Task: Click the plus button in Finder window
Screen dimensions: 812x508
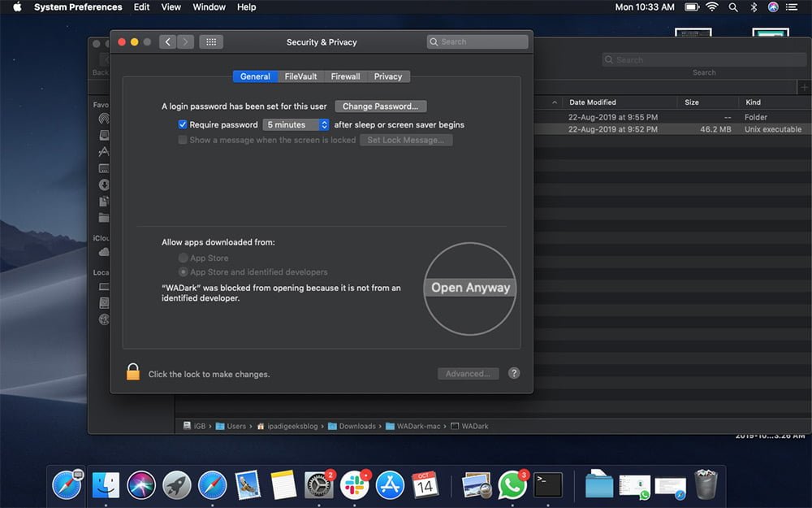Action: (x=804, y=87)
